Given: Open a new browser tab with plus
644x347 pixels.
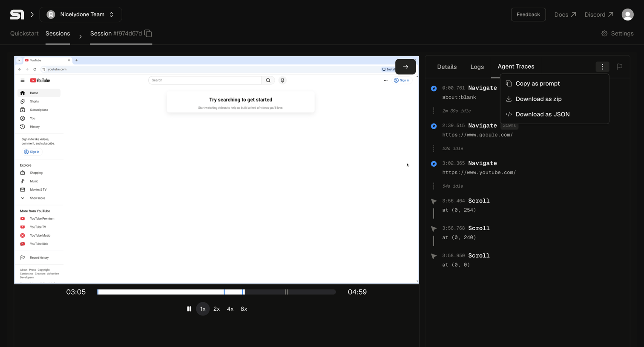Looking at the screenshot, I should click(77, 61).
